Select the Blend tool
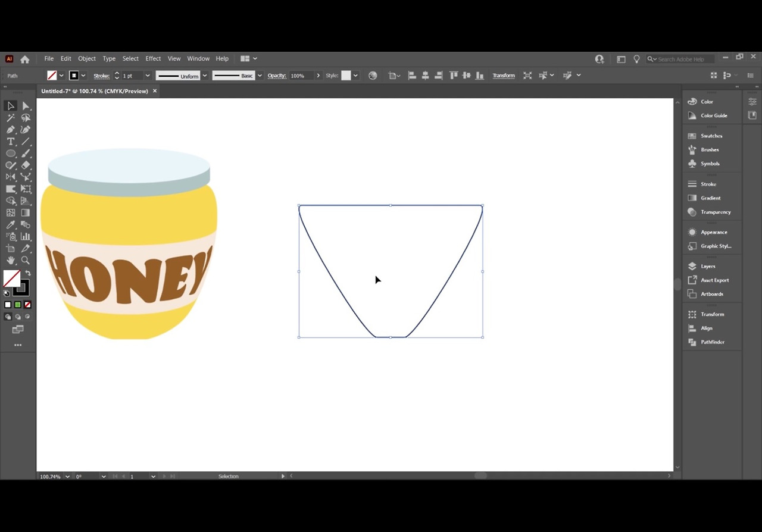This screenshot has width=762, height=532. [26, 225]
